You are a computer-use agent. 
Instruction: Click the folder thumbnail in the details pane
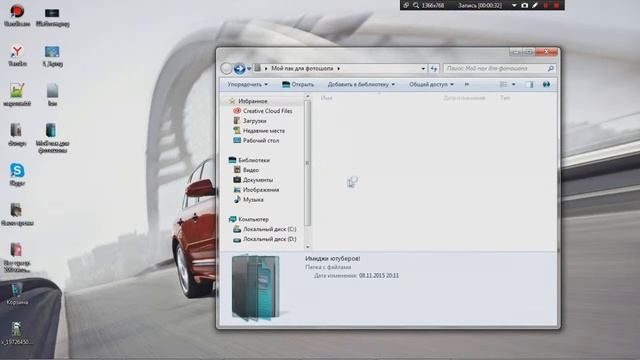click(x=256, y=287)
